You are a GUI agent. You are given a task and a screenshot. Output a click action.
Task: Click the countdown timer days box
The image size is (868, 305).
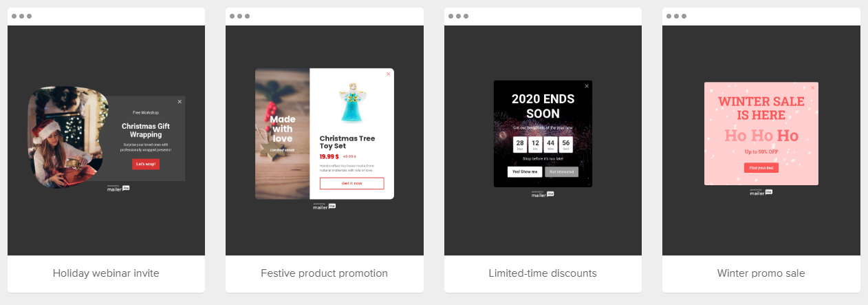[520, 145]
